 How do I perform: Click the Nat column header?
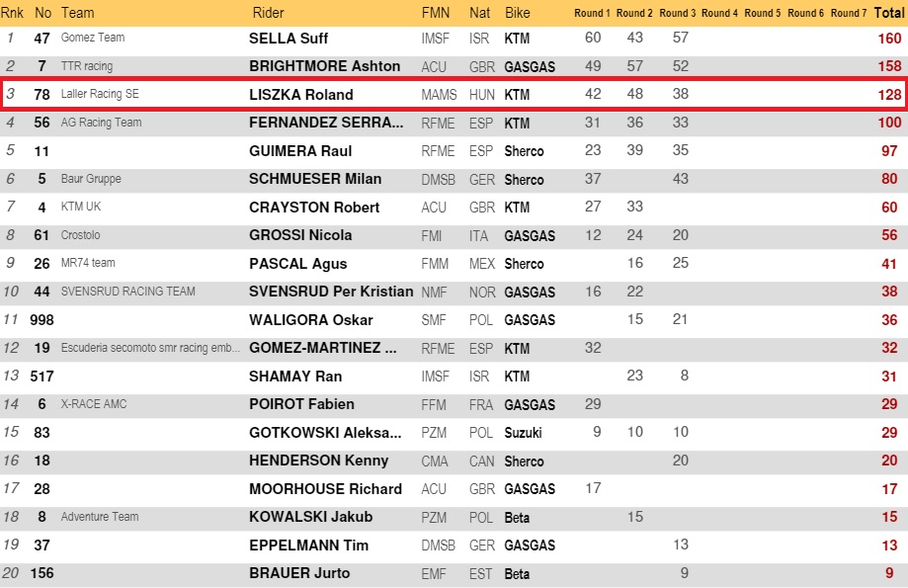[480, 13]
